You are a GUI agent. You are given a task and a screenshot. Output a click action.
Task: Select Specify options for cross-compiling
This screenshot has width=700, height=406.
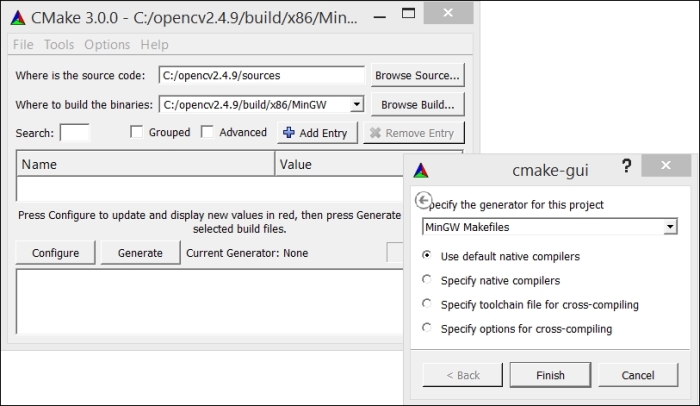point(517,328)
